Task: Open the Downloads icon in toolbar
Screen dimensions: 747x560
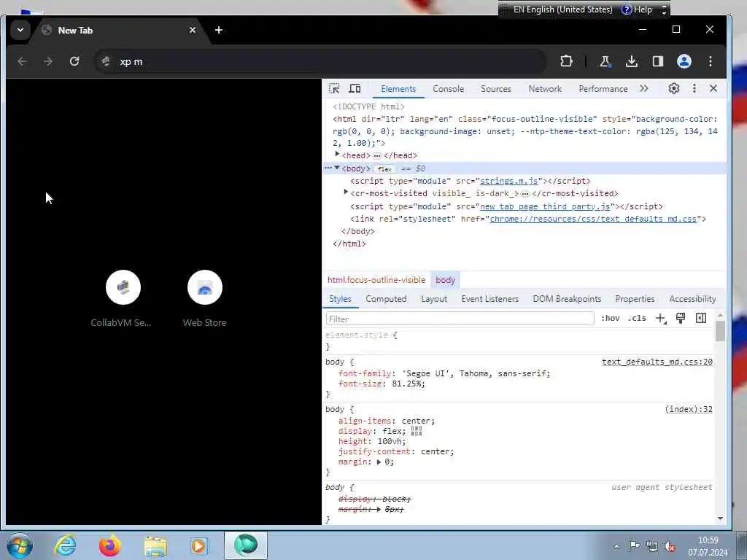Action: pos(632,61)
